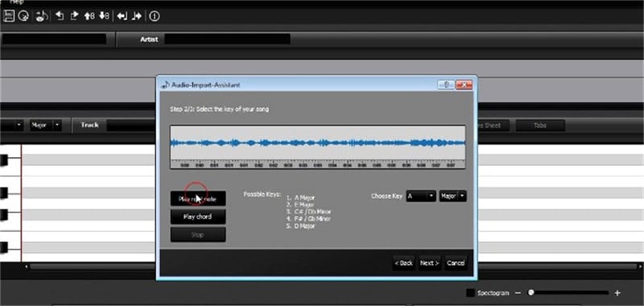Image resolution: width=644 pixels, height=306 pixels.
Task: Click the audio disc import toolbar icon
Action: (x=23, y=16)
